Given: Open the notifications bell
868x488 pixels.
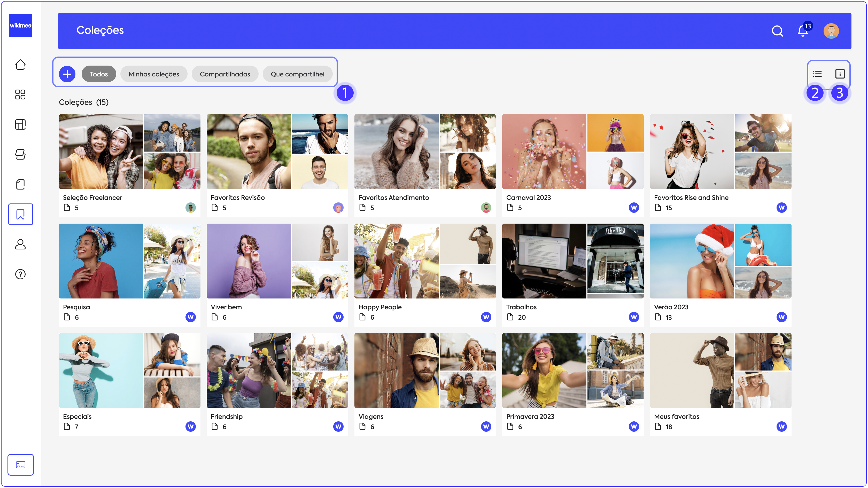Looking at the screenshot, I should pos(803,31).
